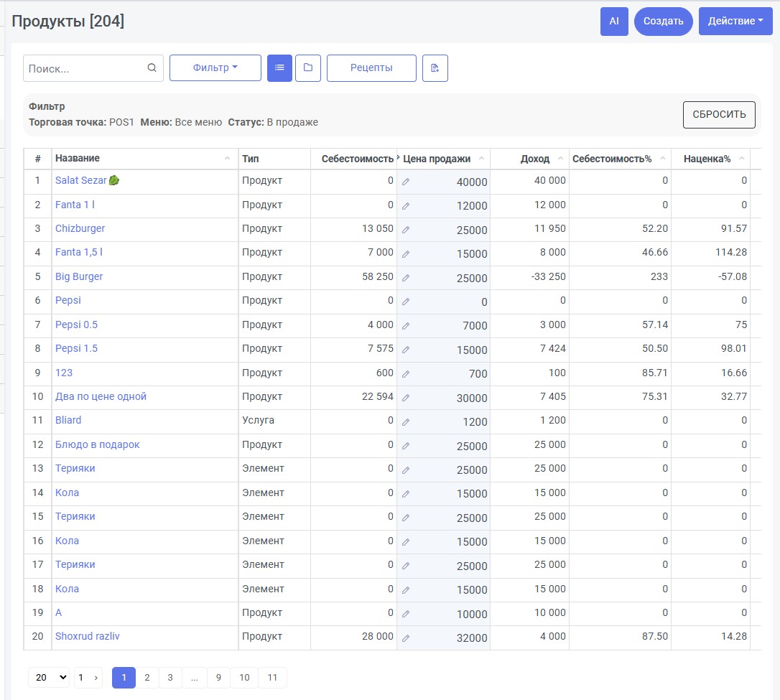Edit price pencil for Fanta 1,5 l
780x700 pixels.
pos(406,254)
